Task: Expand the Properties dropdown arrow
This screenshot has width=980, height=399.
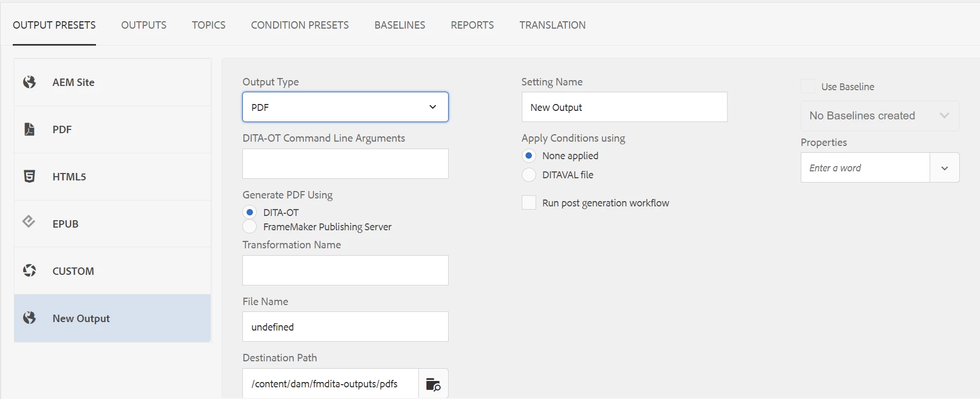Action: pos(944,168)
